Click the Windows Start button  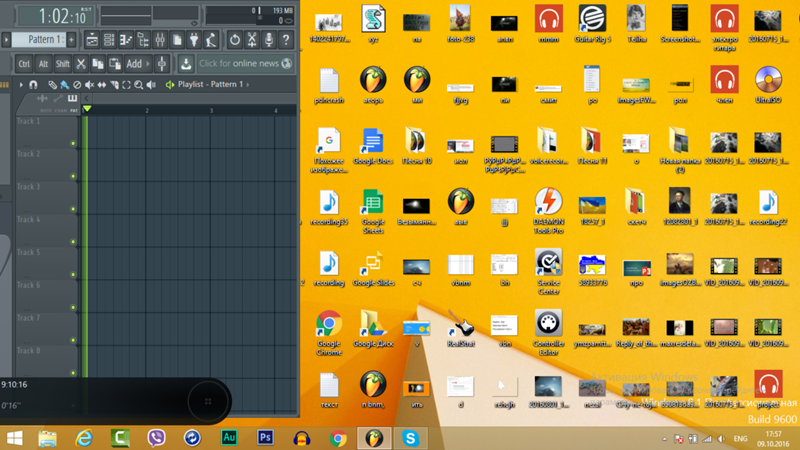pyautogui.click(x=15, y=438)
